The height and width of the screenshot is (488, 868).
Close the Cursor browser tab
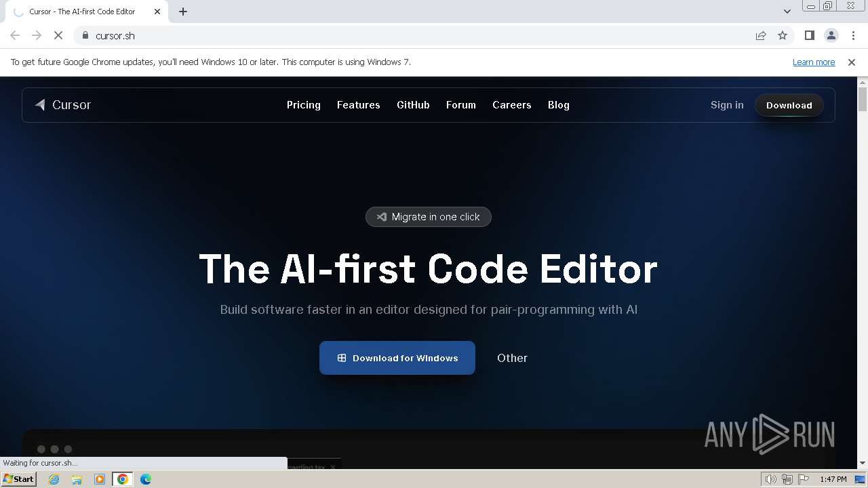(x=157, y=12)
